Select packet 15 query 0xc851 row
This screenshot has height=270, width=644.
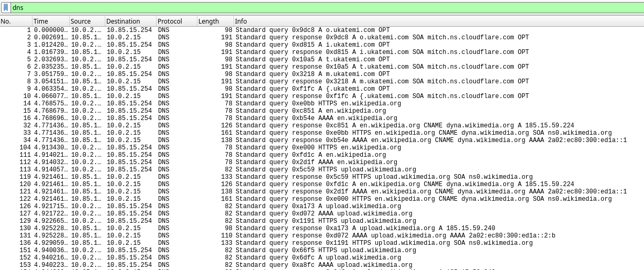pos(322,111)
